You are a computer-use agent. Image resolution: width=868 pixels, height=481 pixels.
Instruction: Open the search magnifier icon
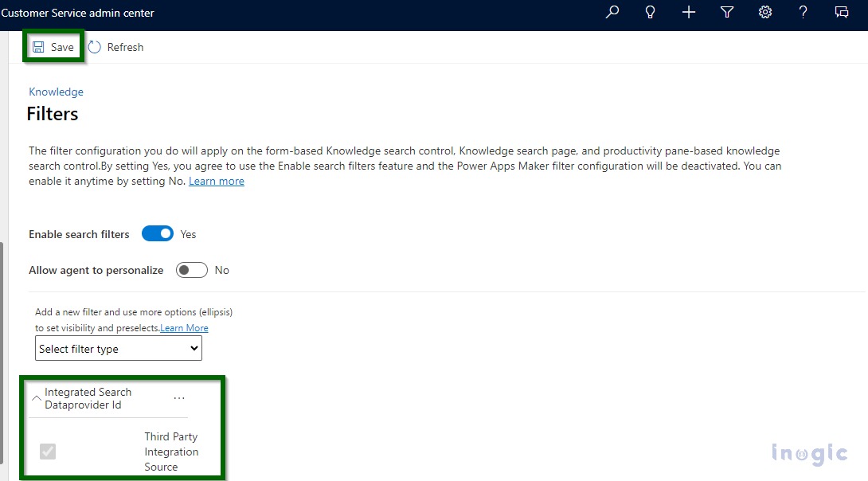tap(612, 12)
